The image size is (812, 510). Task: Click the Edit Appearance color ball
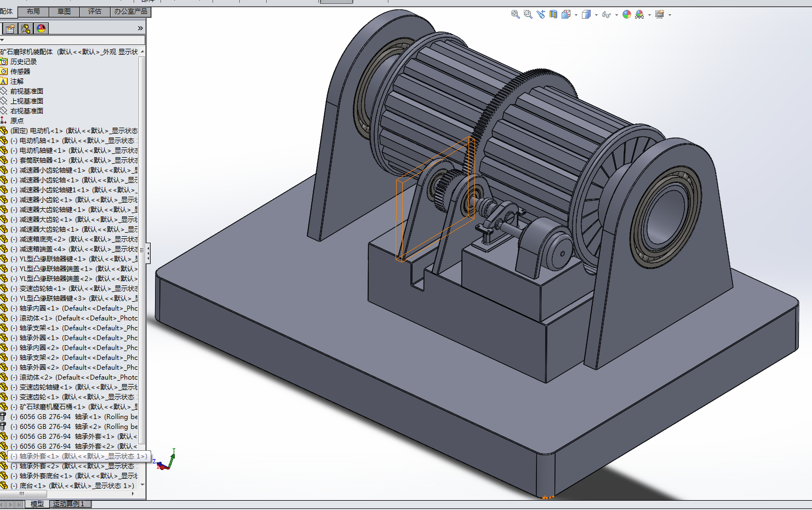(x=626, y=15)
